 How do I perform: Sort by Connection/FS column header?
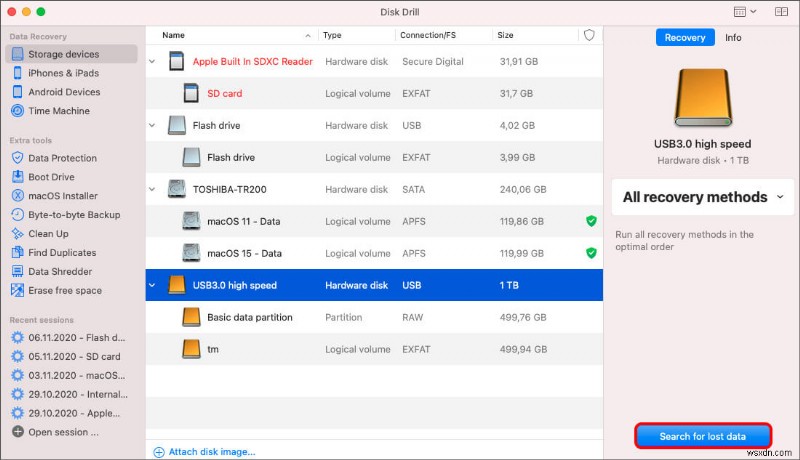pyautogui.click(x=428, y=35)
